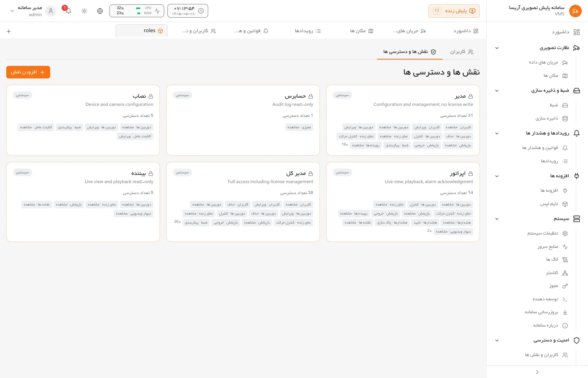
Task: Collapse the sidebar with bottom chevron
Action: point(537,372)
